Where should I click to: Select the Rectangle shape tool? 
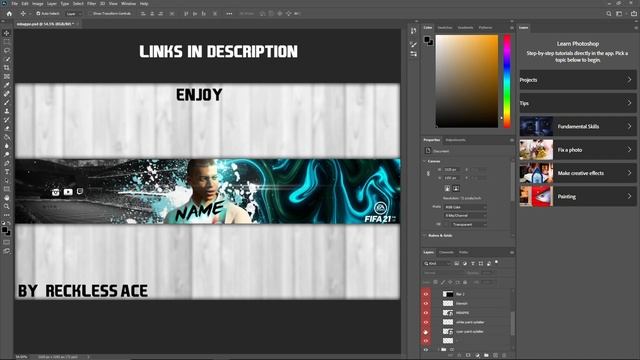pyautogui.click(x=7, y=189)
